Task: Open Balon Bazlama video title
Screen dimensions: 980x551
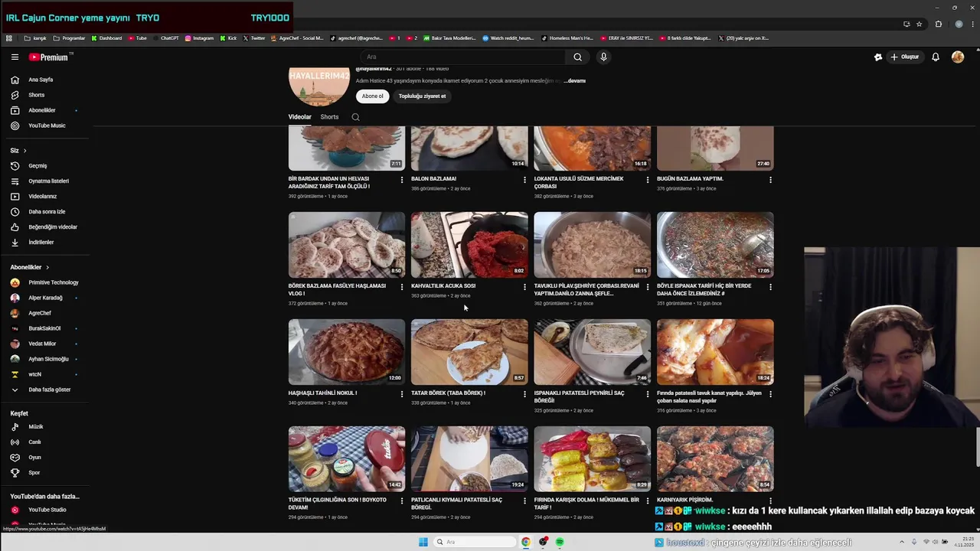Action: 433,178
